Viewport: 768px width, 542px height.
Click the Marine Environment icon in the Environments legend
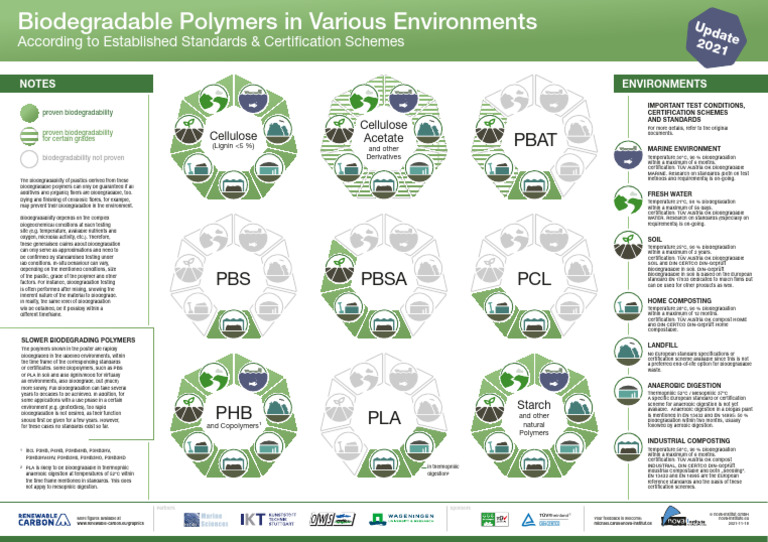click(x=628, y=155)
